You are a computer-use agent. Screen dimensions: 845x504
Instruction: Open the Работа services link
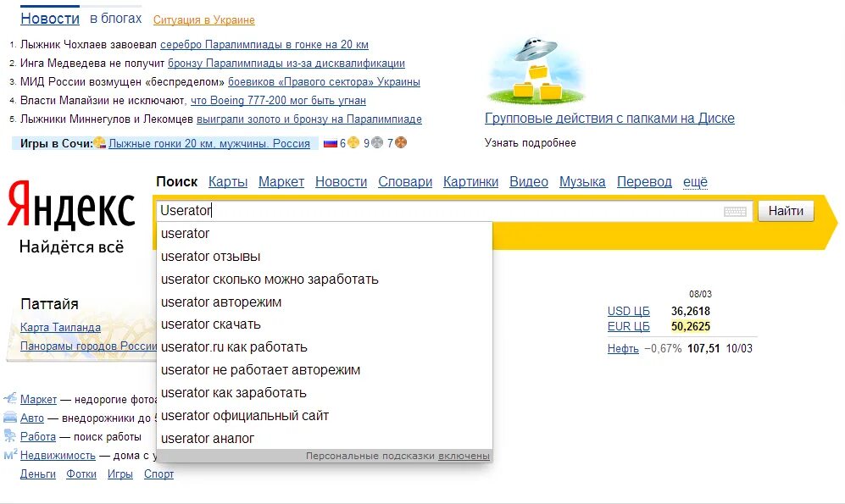point(38,437)
